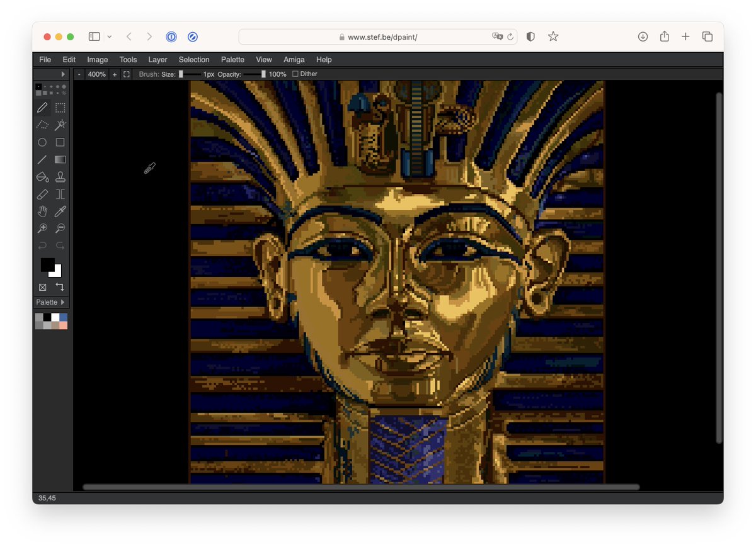
Task: Open the View menu
Action: coord(264,60)
